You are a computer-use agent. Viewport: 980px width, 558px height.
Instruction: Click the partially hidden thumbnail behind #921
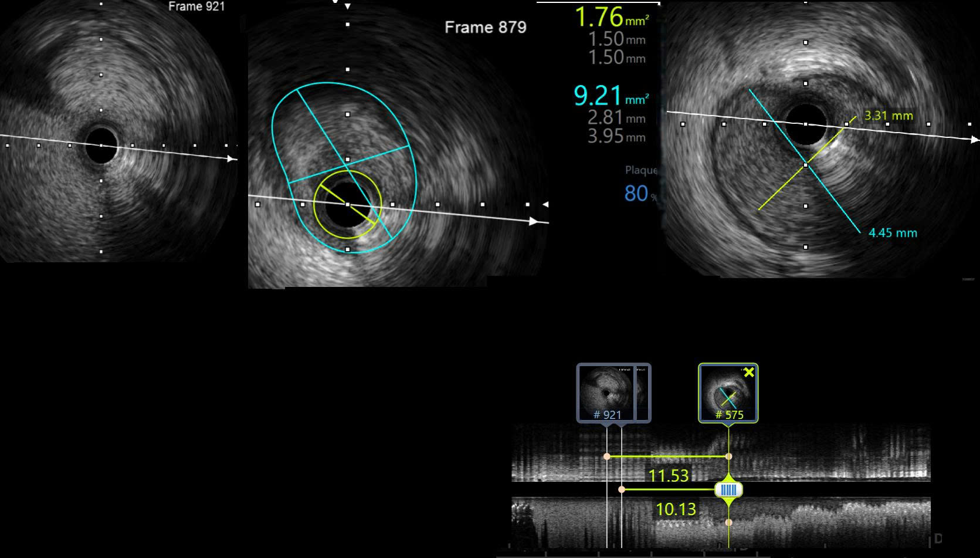click(643, 392)
